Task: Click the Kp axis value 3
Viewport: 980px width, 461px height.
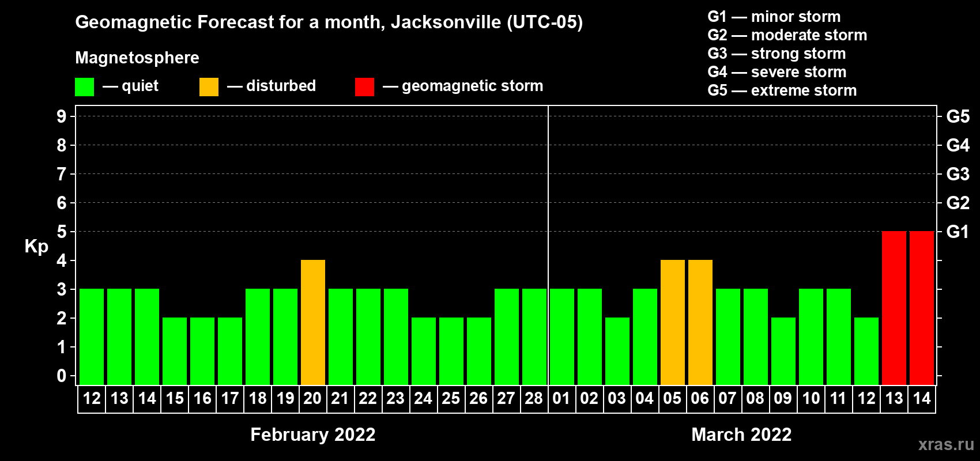Action: 62,289
